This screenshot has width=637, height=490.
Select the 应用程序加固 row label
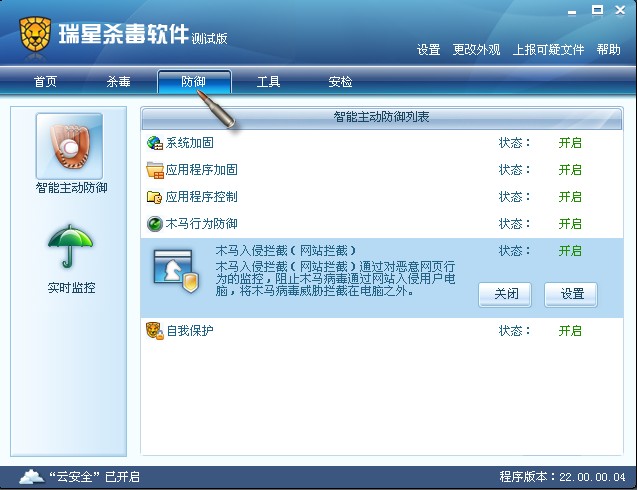click(202, 170)
